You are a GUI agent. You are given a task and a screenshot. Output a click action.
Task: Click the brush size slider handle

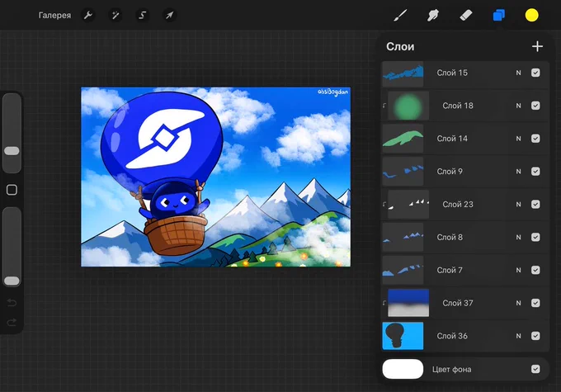point(12,151)
